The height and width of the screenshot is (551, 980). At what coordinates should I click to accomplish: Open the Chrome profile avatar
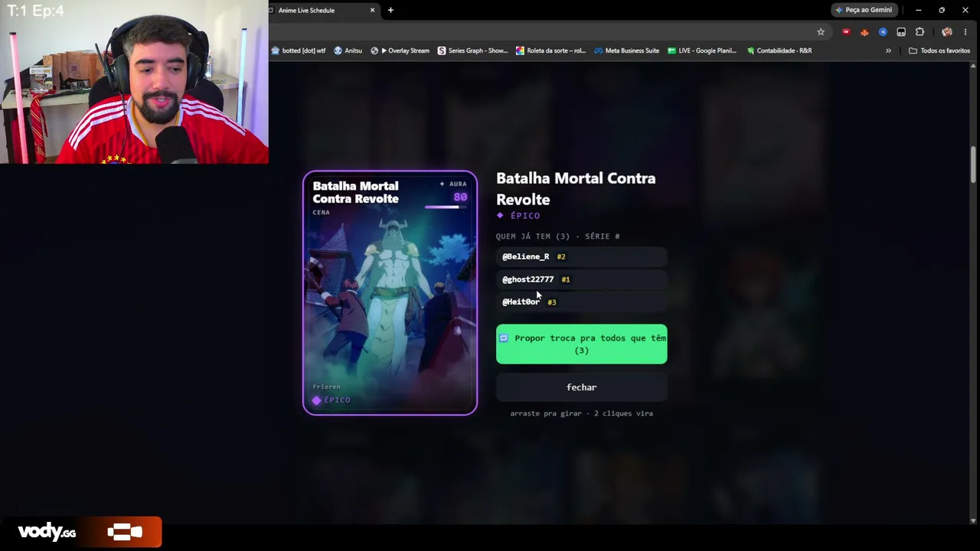click(947, 32)
